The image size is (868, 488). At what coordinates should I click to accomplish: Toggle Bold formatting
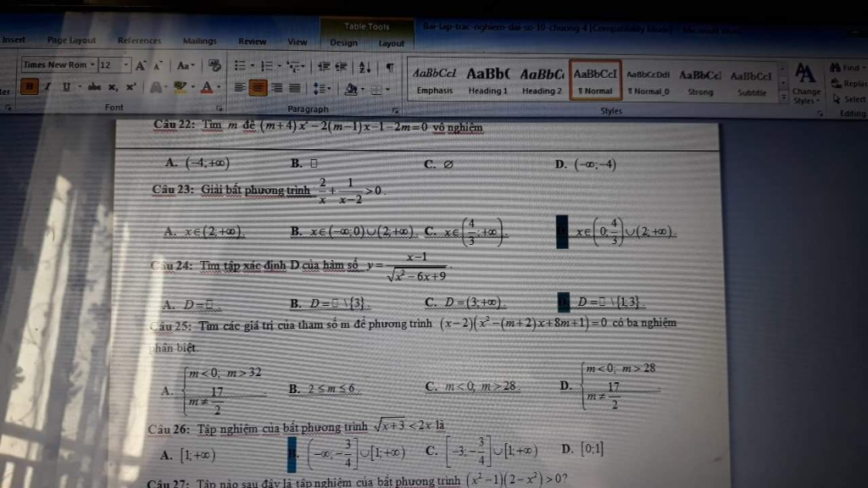point(30,87)
